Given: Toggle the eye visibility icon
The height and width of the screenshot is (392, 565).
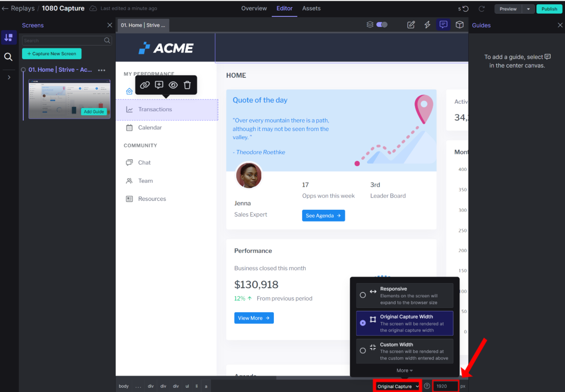Looking at the screenshot, I should (173, 85).
